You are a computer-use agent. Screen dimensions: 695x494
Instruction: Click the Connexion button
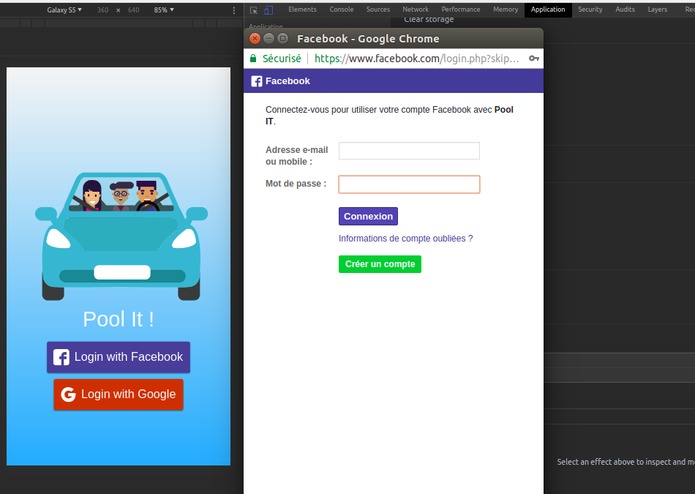click(368, 216)
